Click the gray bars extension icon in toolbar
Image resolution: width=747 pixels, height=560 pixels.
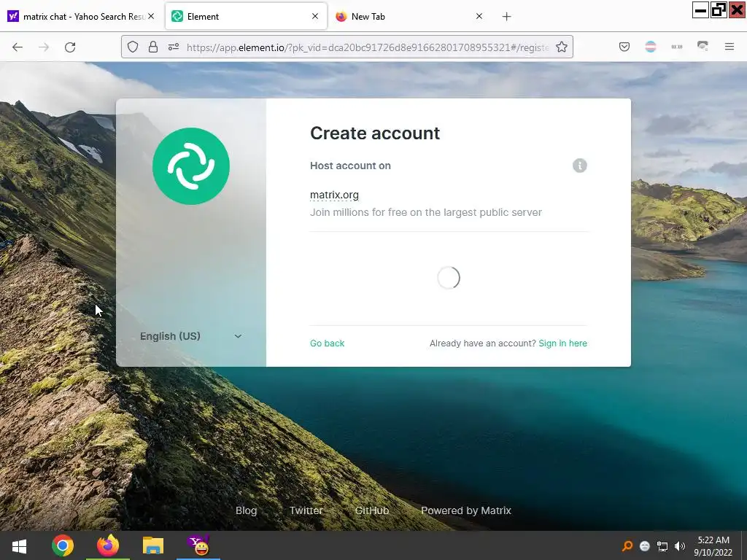[x=676, y=47]
